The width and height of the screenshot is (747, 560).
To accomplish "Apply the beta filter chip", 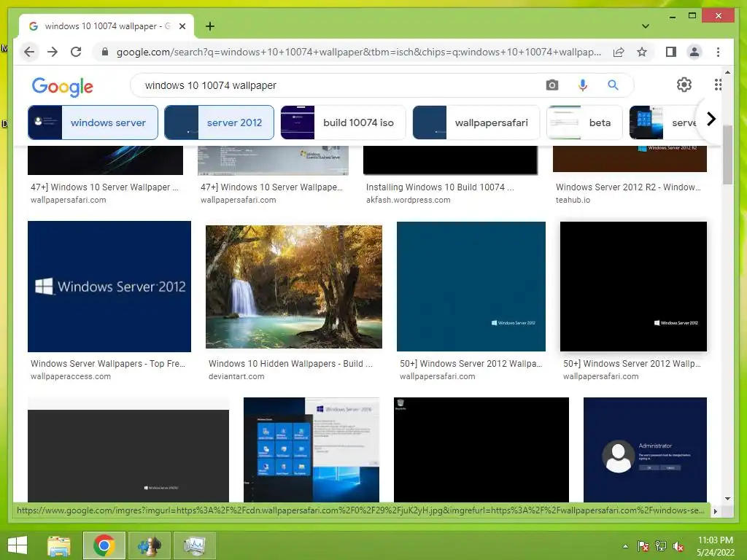I will click(x=584, y=122).
